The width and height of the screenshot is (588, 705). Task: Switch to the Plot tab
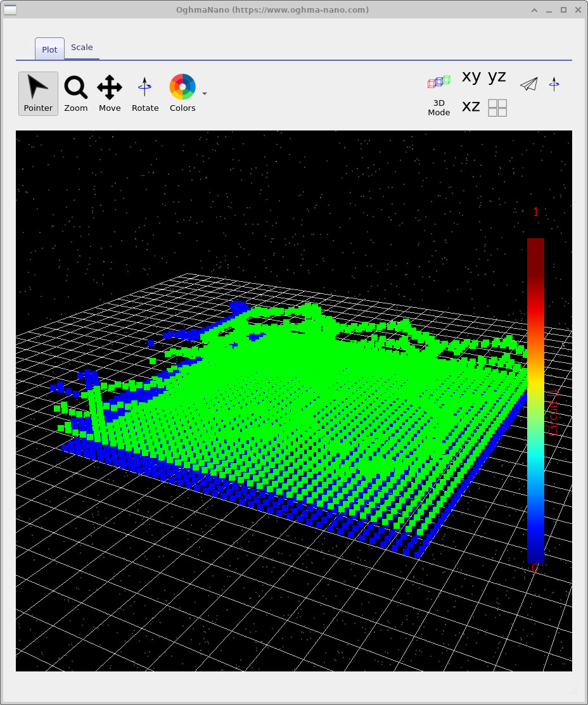pos(49,49)
